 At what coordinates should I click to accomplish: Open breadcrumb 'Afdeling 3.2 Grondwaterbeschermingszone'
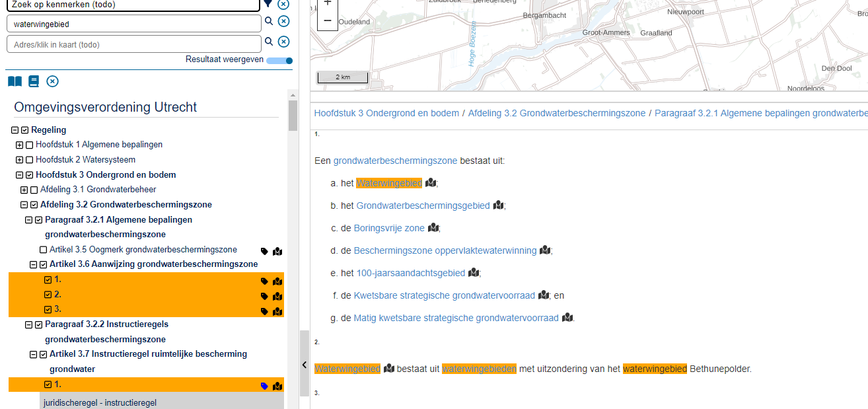click(557, 113)
